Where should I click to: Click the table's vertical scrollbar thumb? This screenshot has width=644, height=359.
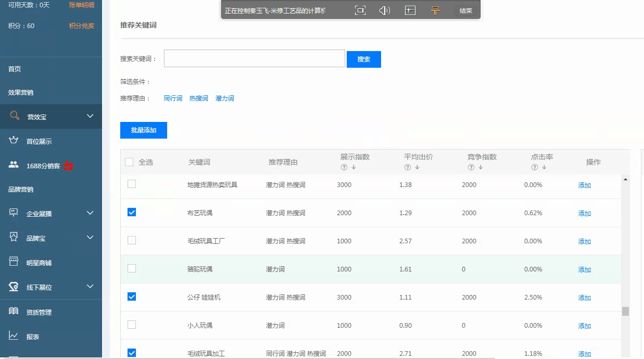[x=625, y=311]
